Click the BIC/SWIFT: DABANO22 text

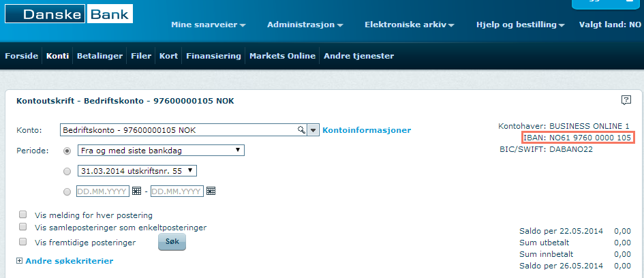546,149
